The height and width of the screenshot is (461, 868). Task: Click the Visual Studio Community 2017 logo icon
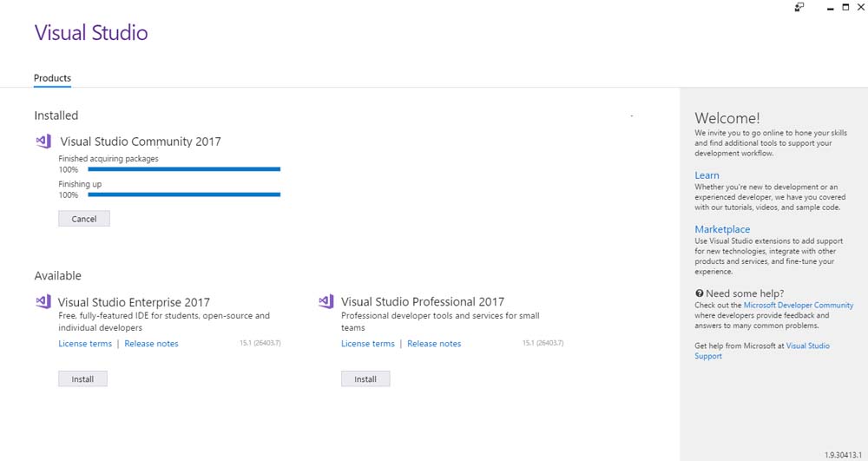point(43,142)
